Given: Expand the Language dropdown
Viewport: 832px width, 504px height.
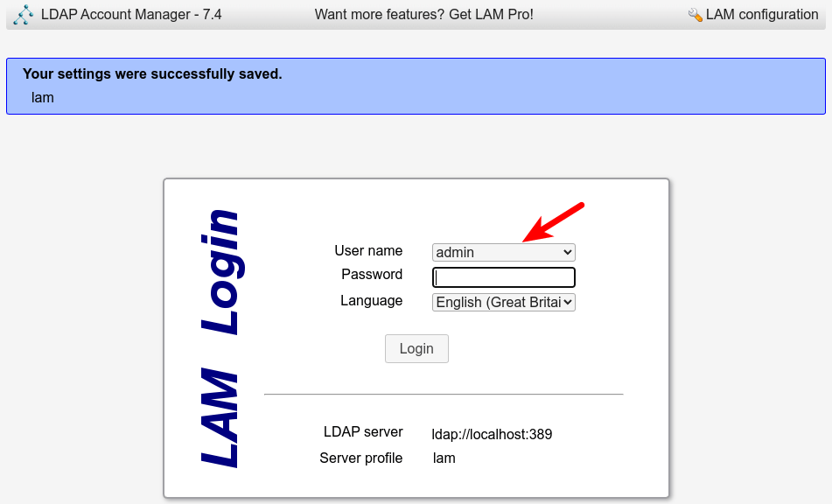Looking at the screenshot, I should tap(503, 302).
